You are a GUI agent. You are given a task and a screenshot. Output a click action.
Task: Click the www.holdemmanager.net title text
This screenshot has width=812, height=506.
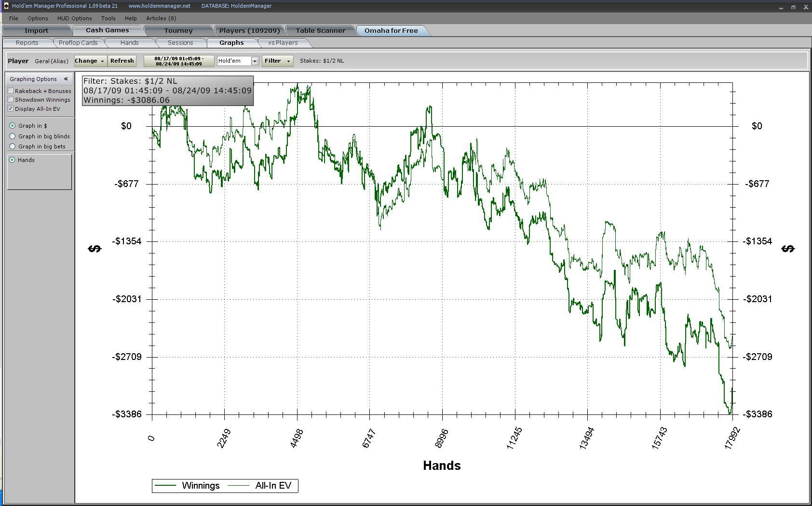coord(160,6)
